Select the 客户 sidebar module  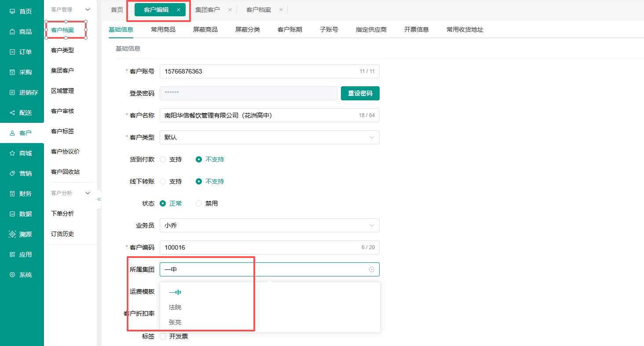22,133
